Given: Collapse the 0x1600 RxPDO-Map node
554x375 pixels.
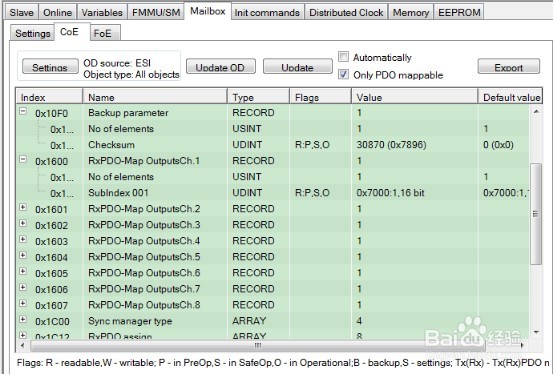Looking at the screenshot, I should pos(23,159).
